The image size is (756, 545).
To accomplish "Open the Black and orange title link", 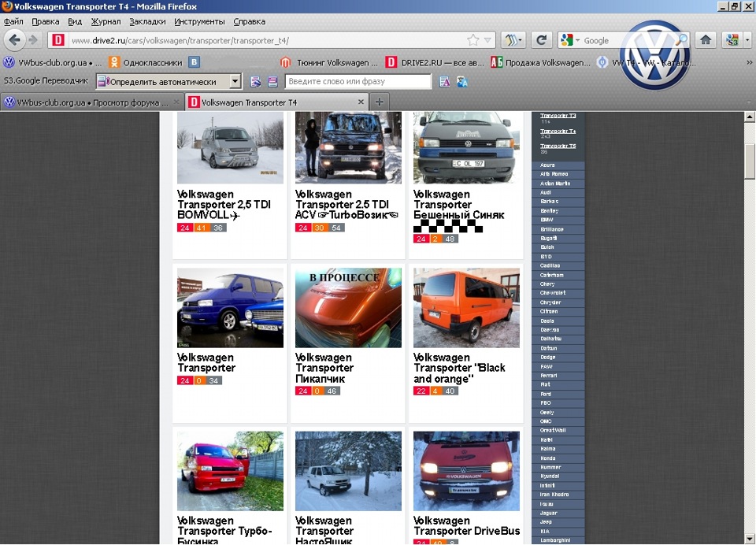I will (x=459, y=368).
